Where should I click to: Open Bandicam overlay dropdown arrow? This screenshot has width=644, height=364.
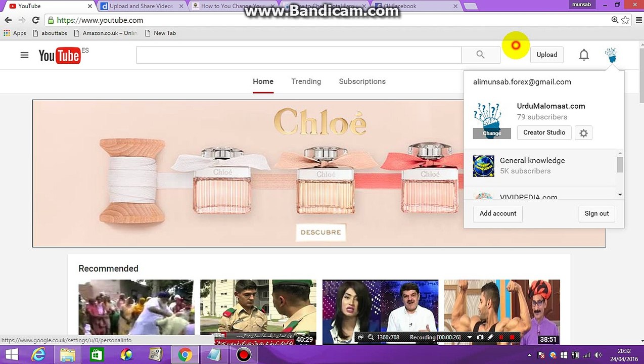pyautogui.click(x=470, y=337)
